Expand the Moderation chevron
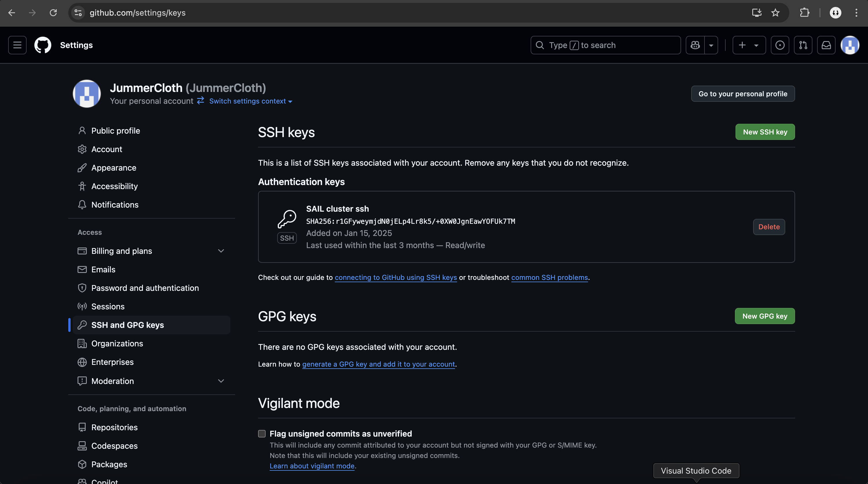The image size is (868, 484). 221,381
